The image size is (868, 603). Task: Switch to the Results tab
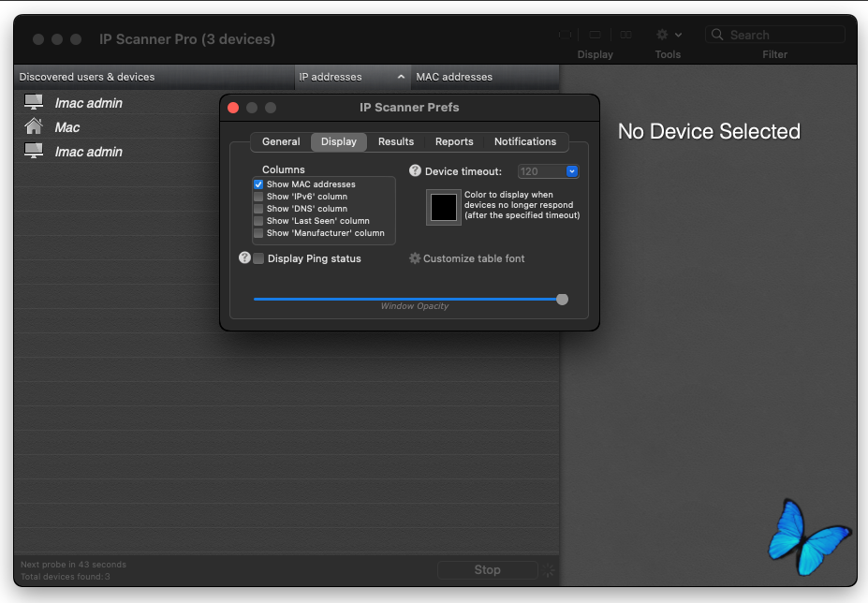click(396, 141)
